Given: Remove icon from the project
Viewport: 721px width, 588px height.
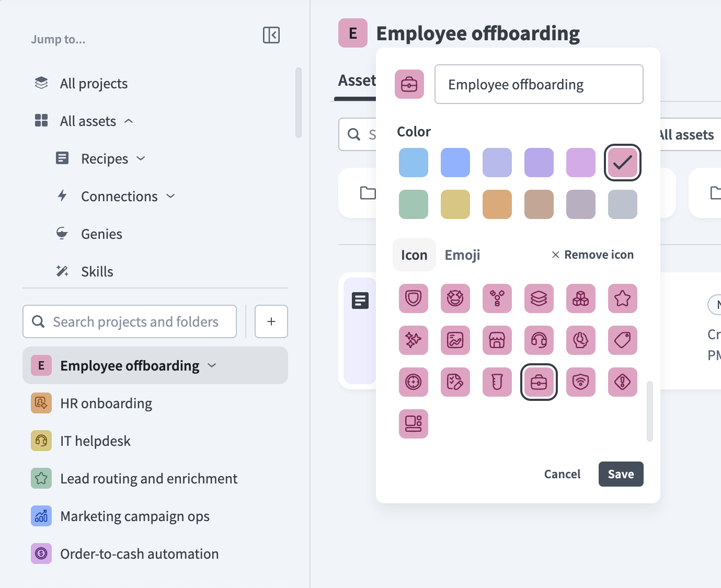Looking at the screenshot, I should click(x=592, y=255).
